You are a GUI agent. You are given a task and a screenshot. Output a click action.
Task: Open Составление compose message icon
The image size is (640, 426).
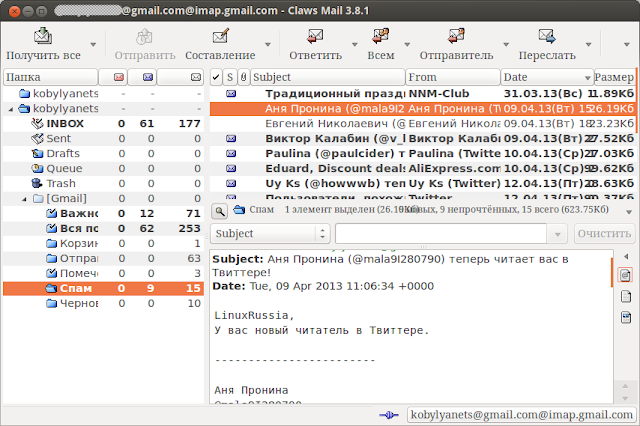220,36
